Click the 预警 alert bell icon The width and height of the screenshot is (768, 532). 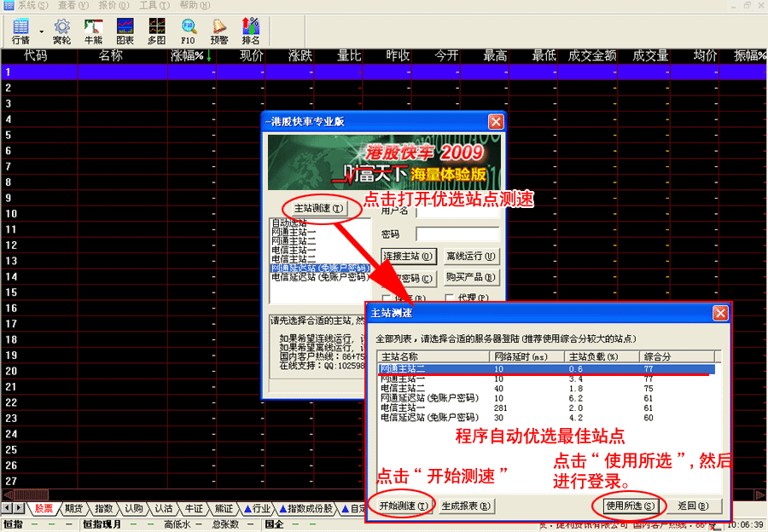click(219, 31)
